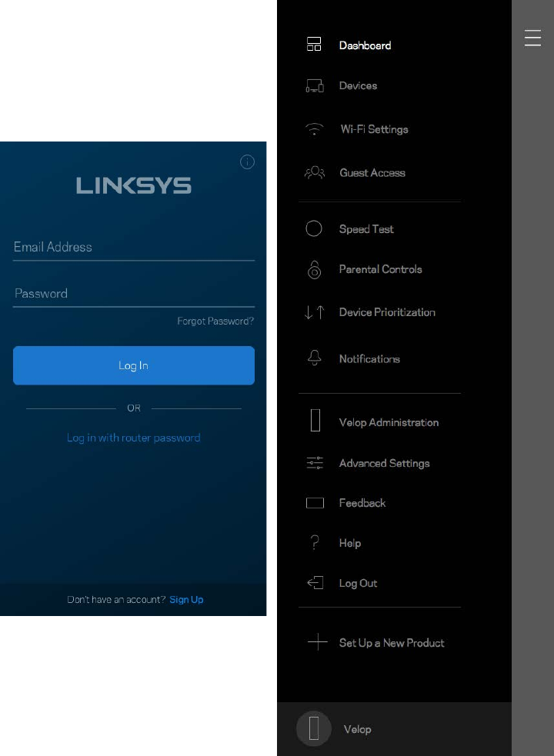Viewport: 554px width, 756px height.
Task: Tap the Wi-Fi Settings signal icon
Action: pyautogui.click(x=315, y=129)
